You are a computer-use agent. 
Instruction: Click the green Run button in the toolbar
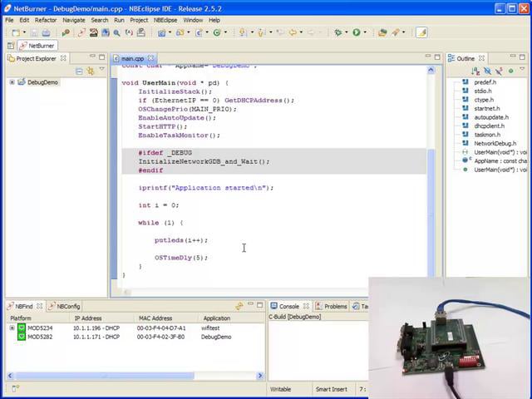tap(356, 32)
